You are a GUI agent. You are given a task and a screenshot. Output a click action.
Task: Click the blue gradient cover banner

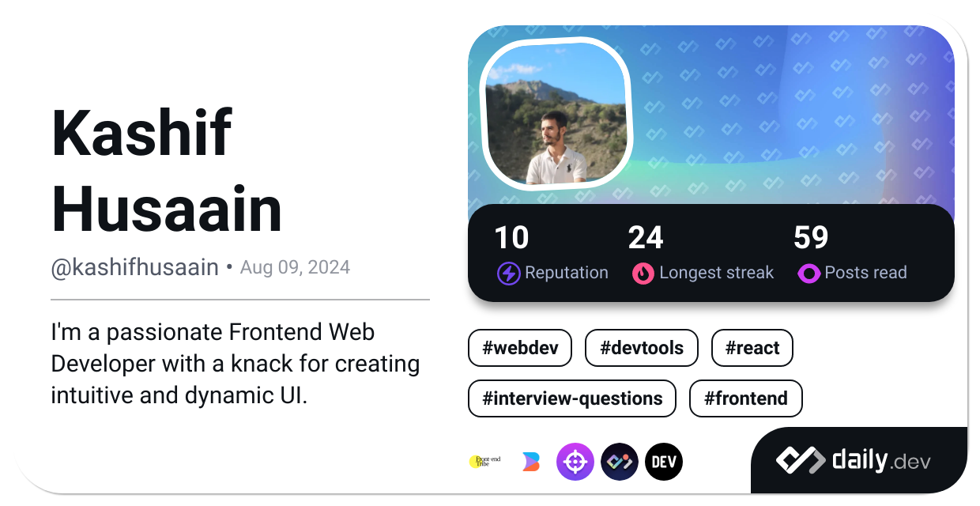(x=790, y=111)
